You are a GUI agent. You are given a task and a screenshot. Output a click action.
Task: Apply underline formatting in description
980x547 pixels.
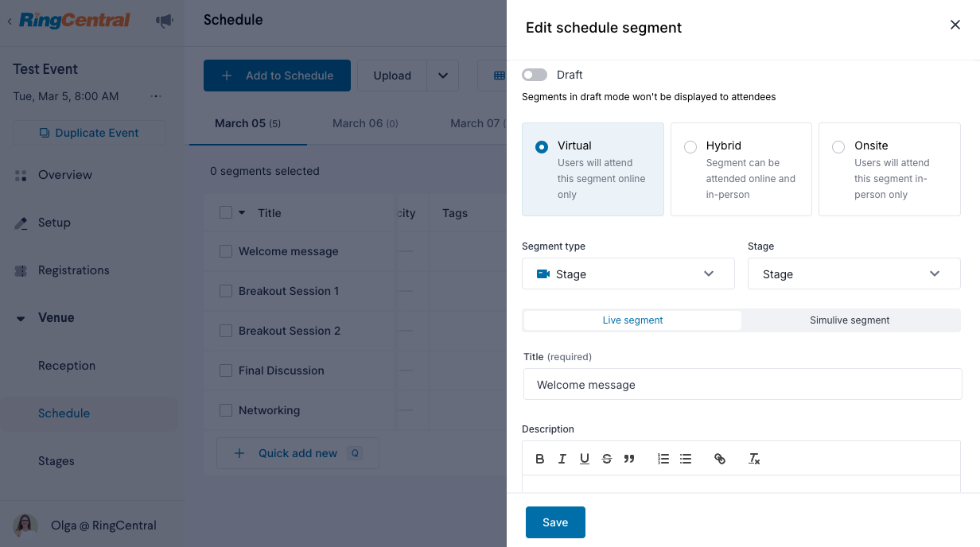585,459
